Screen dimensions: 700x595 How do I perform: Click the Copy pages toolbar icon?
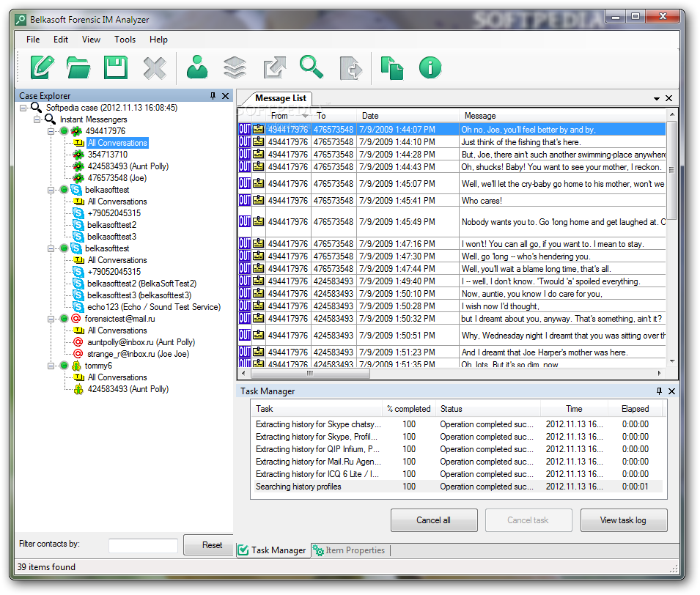click(392, 68)
